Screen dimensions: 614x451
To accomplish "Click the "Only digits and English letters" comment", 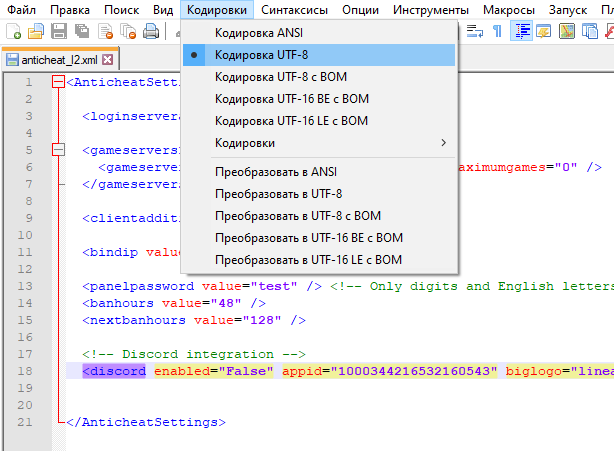I will tap(472, 286).
